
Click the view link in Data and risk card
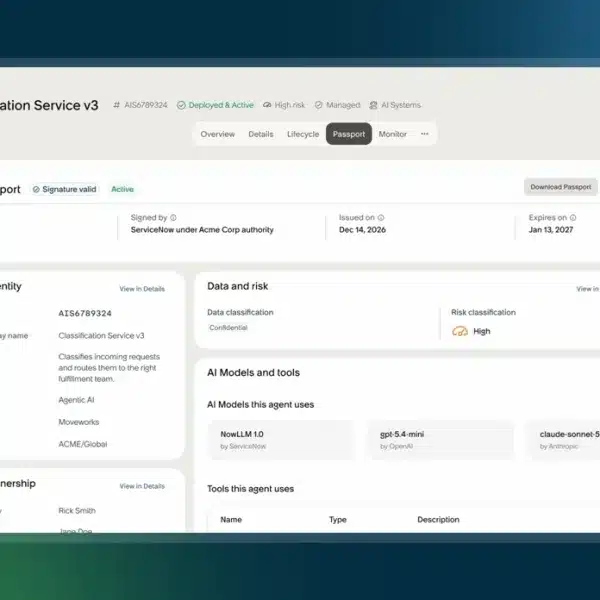[x=588, y=289]
